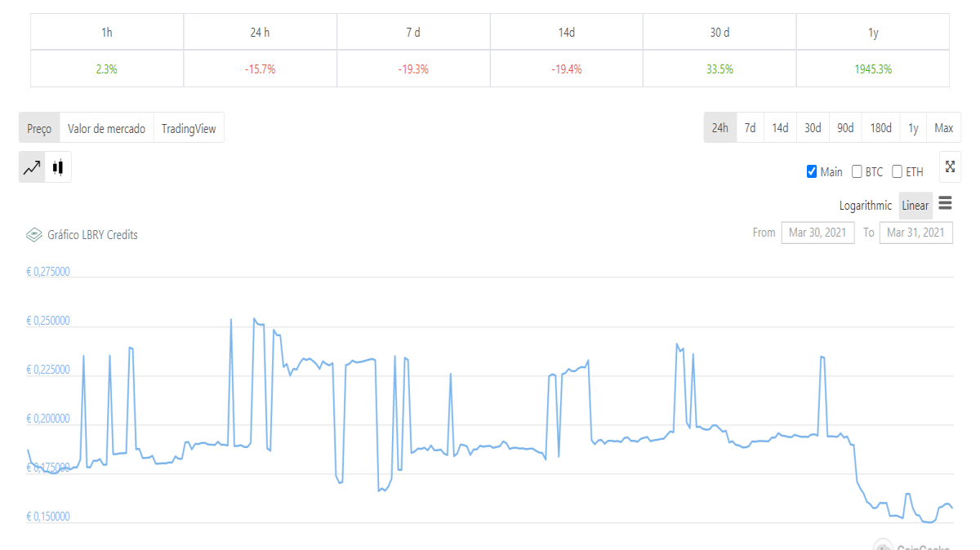
Task: Open the Valor de mercado tab
Action: click(x=106, y=128)
